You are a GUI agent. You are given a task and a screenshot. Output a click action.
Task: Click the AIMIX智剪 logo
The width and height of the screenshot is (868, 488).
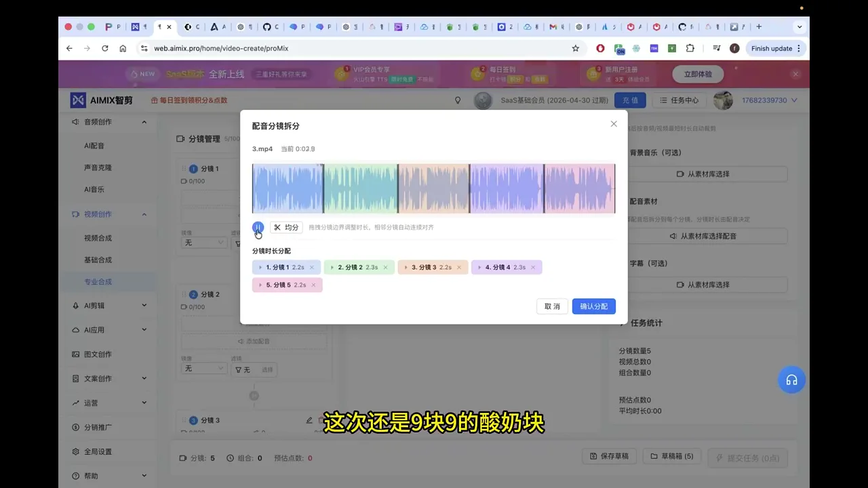[102, 100]
